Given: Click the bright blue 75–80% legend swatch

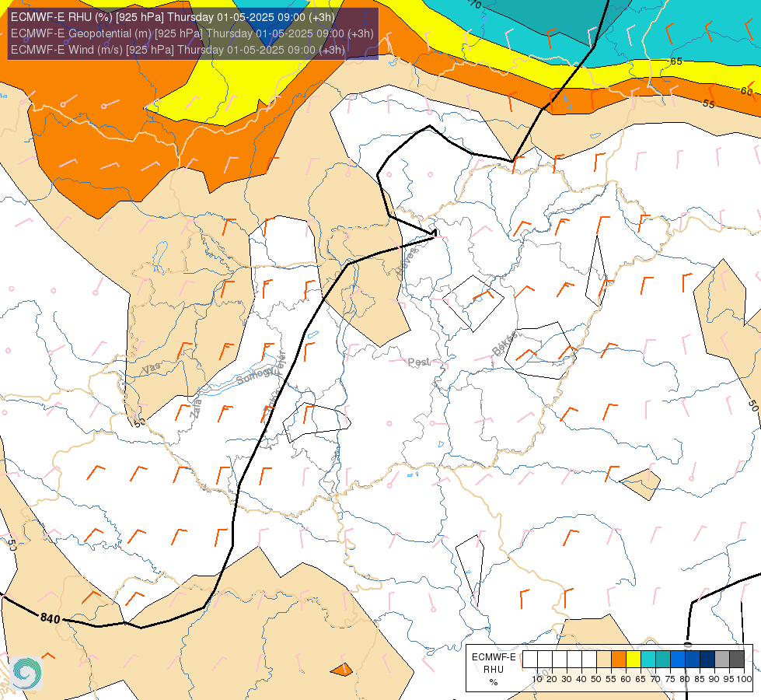Looking at the screenshot, I should tap(678, 660).
